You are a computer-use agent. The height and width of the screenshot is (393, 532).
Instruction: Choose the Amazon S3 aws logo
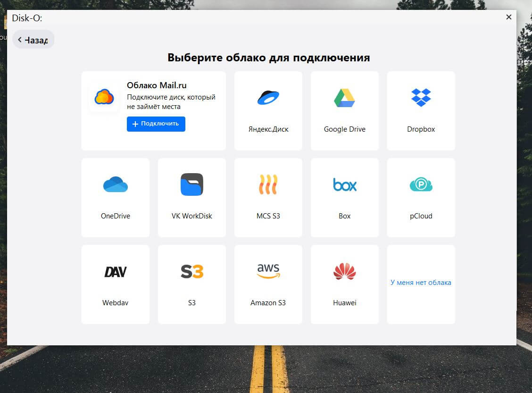(x=268, y=271)
